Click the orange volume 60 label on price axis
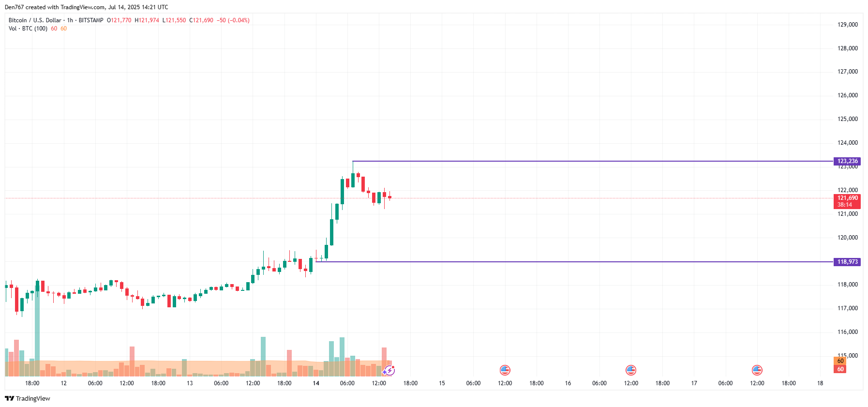Screen dimensions: 868x407 coord(840,361)
